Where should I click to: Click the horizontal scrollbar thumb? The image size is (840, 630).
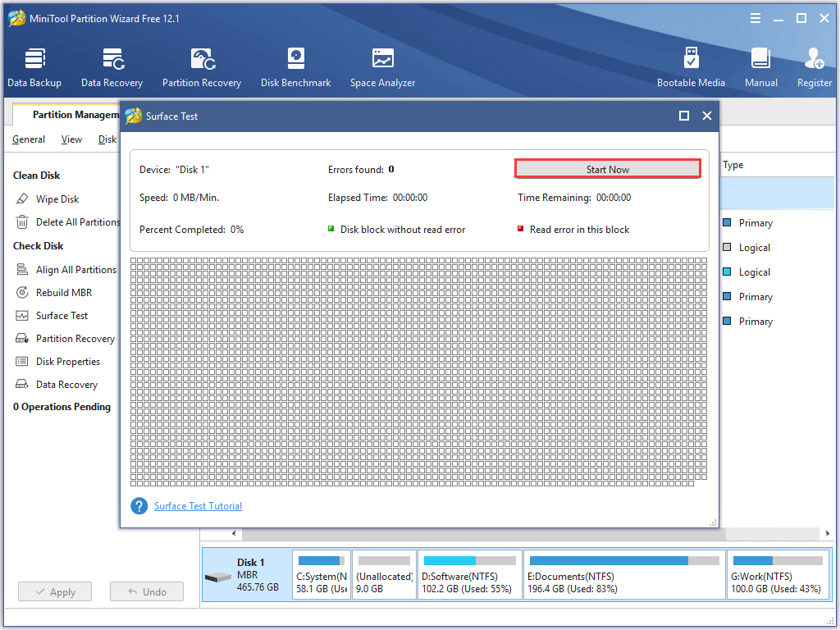484,533
